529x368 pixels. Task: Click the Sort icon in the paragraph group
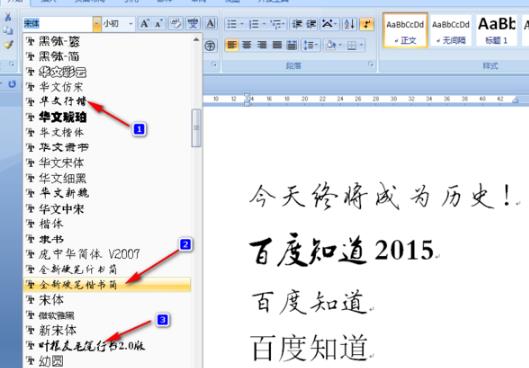[349, 24]
